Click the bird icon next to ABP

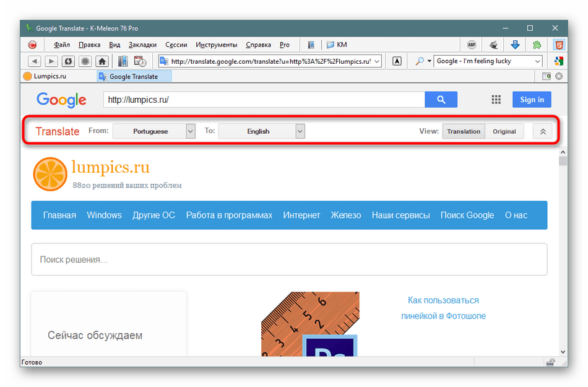point(493,45)
